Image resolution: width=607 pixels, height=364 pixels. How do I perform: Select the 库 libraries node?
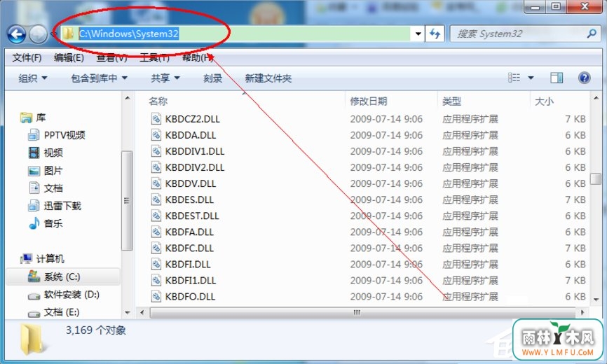33,118
